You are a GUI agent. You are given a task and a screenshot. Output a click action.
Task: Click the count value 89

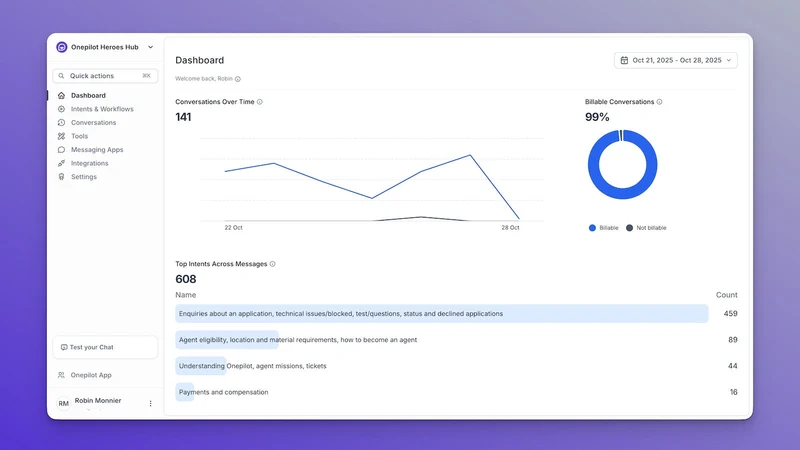pyautogui.click(x=733, y=340)
